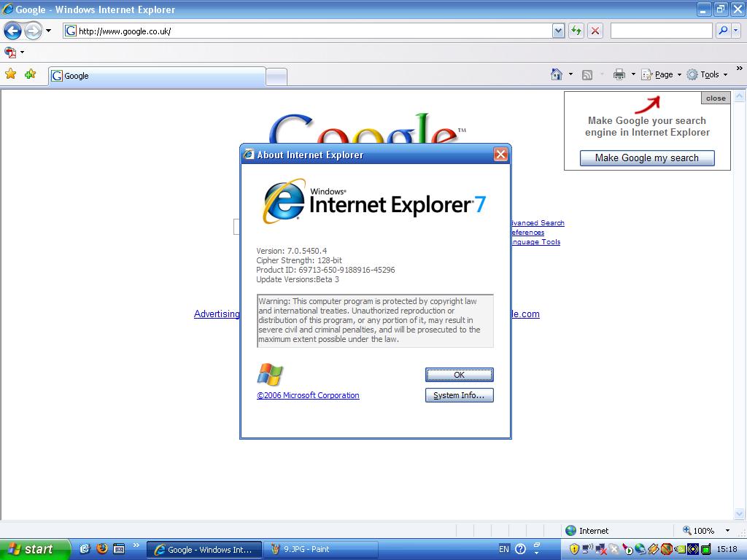Open the recent pages dropdown beside Forward
This screenshot has width=747, height=560.
[48, 31]
